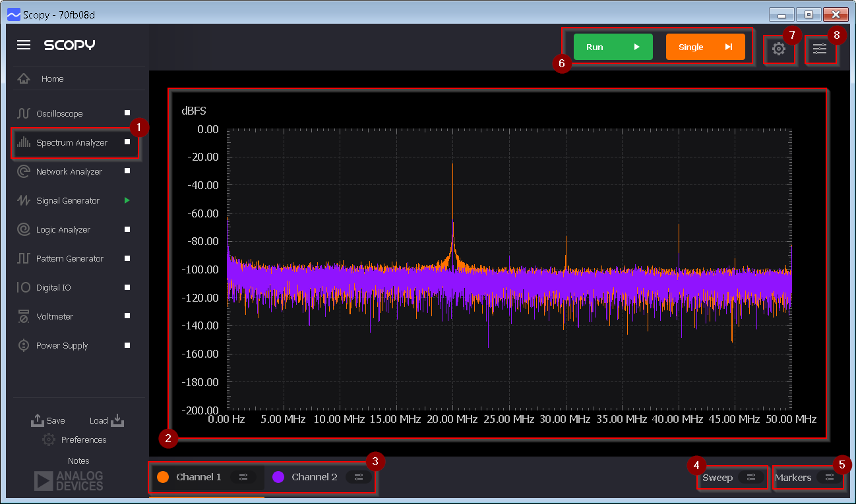Open the Markers panel label
This screenshot has width=856, height=504.
[x=793, y=478]
